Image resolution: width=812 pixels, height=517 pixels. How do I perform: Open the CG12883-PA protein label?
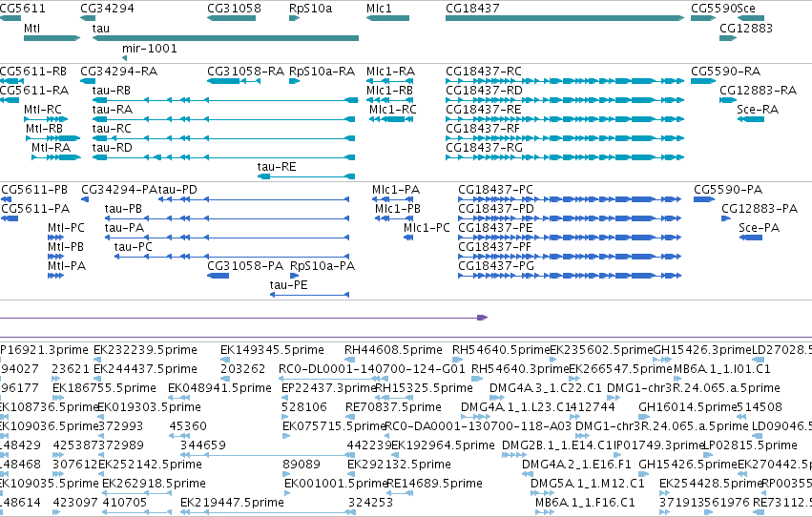click(x=760, y=209)
